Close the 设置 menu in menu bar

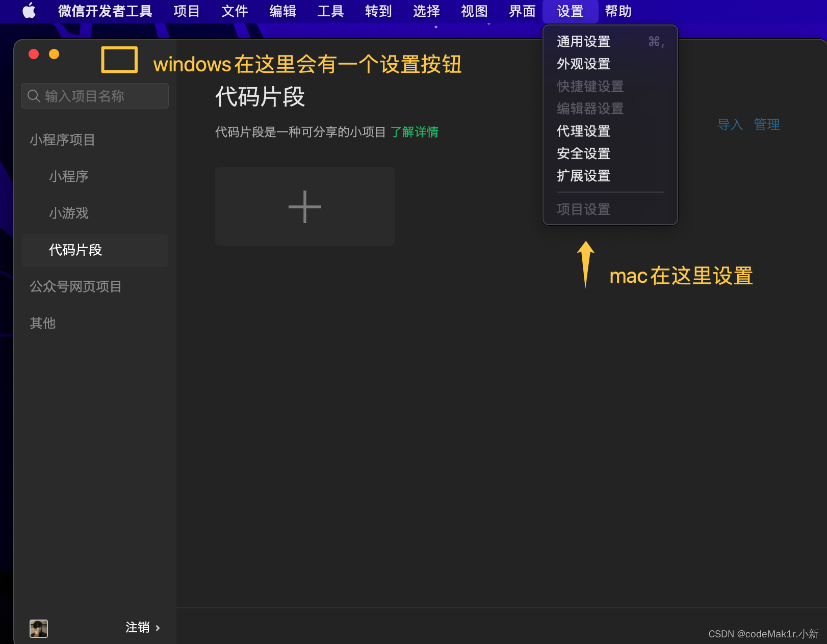click(x=570, y=11)
